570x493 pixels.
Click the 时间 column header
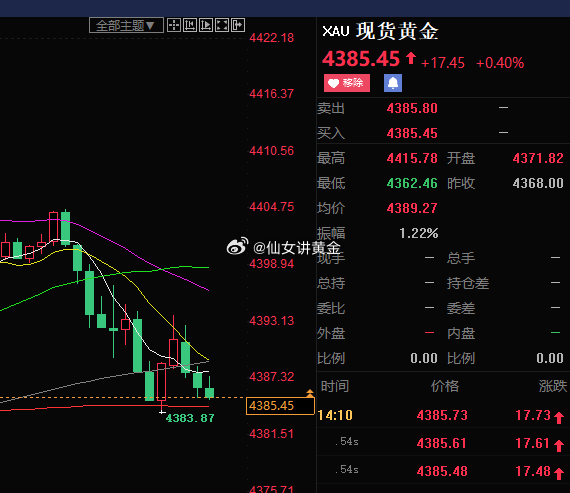(x=335, y=386)
